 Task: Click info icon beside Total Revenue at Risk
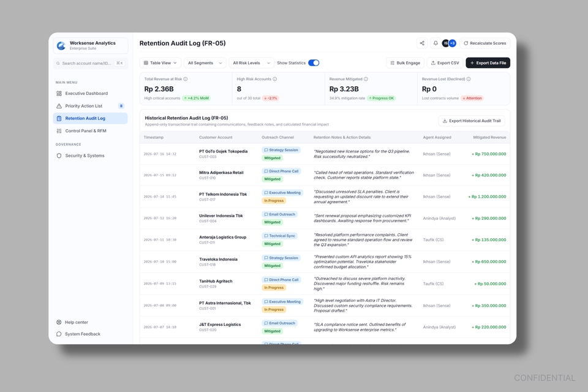185,79
